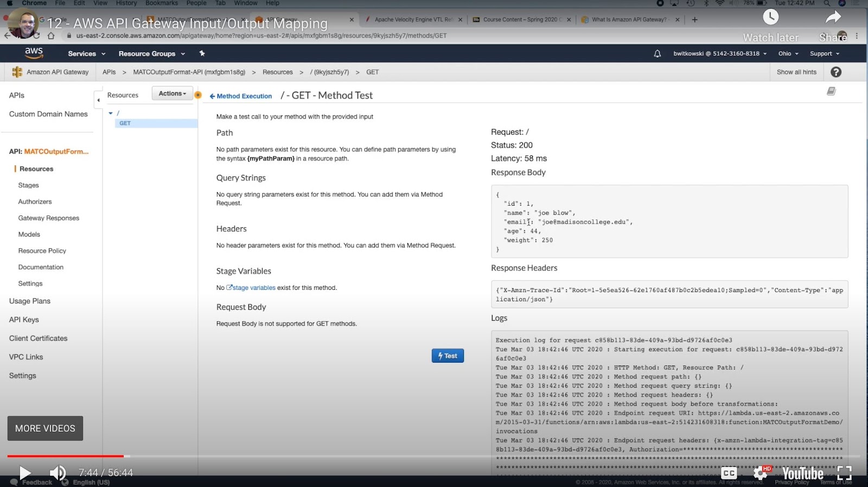Screen dimensions: 868x487
Task: Open VPC Links in sidebar
Action: (26, 357)
